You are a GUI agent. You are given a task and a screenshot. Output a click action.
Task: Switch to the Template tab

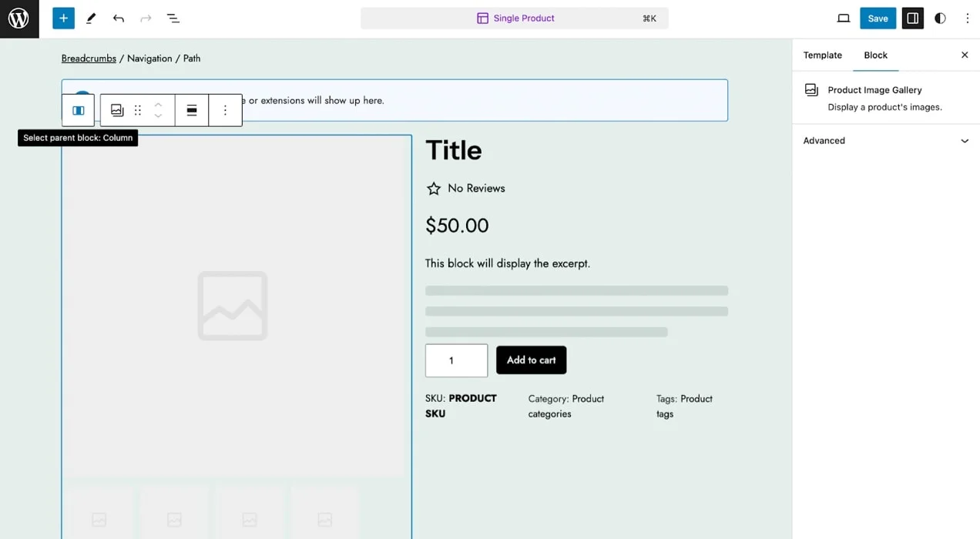[822, 55]
